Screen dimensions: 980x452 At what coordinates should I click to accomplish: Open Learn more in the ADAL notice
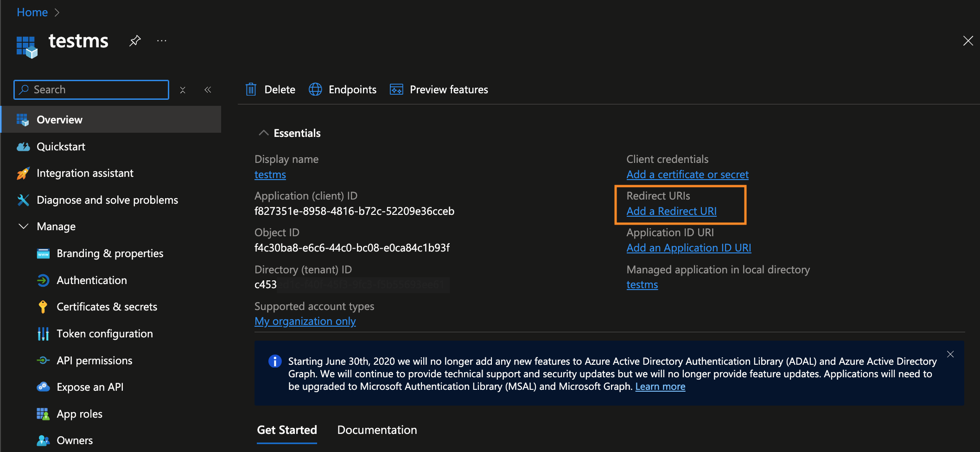[x=660, y=387]
